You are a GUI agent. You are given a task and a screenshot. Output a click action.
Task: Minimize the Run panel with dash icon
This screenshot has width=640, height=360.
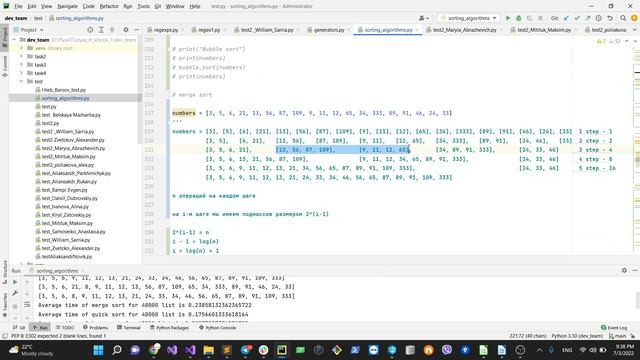click(635, 270)
